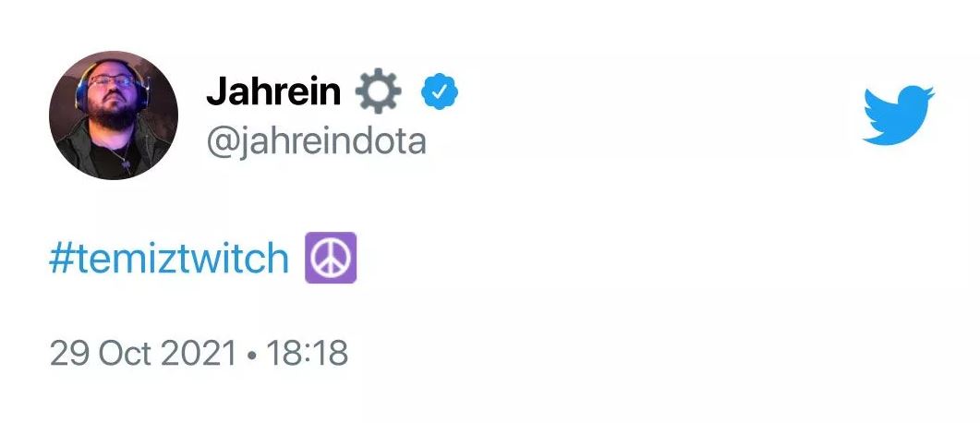The width and height of the screenshot is (980, 423).
Task: Click the 18:18 timestamp
Action: coord(307,353)
